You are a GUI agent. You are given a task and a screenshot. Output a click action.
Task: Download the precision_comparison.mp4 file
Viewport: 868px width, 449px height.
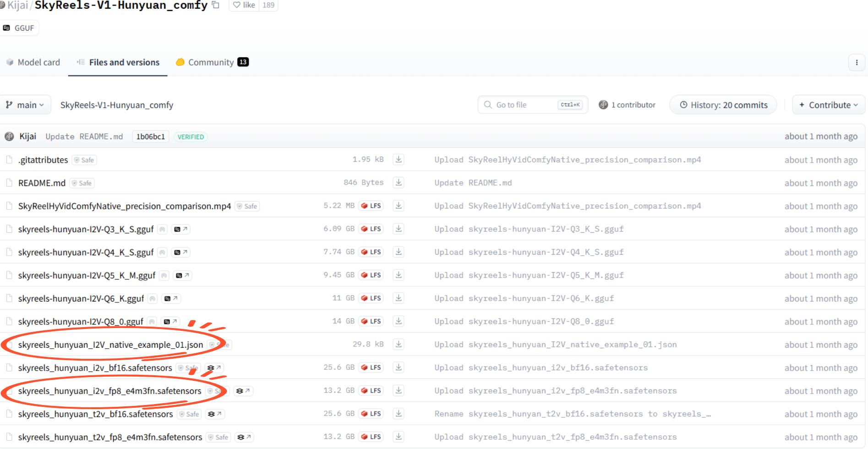[x=399, y=206]
